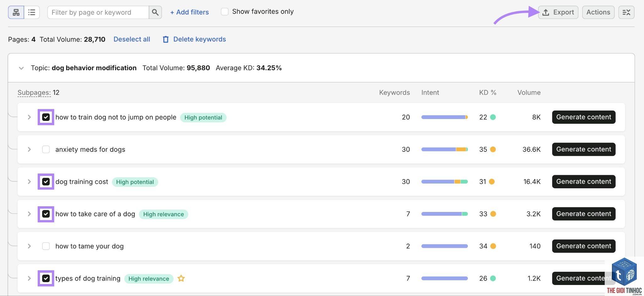The height and width of the screenshot is (296, 644).
Task: Click intent bar for how to tame your dog
Action: (445, 246)
